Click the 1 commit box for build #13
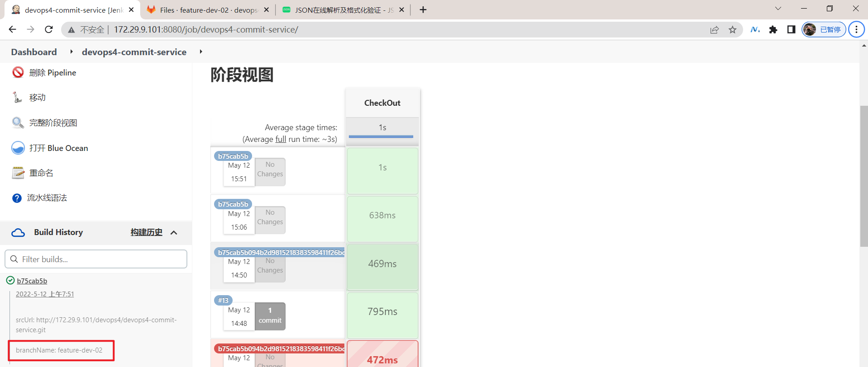868x367 pixels. click(270, 316)
